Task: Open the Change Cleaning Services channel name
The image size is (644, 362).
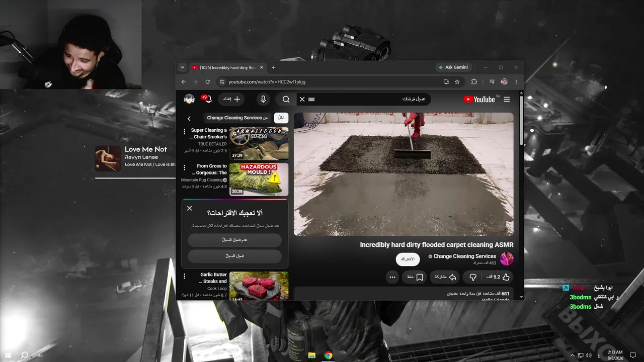Action: click(x=465, y=256)
